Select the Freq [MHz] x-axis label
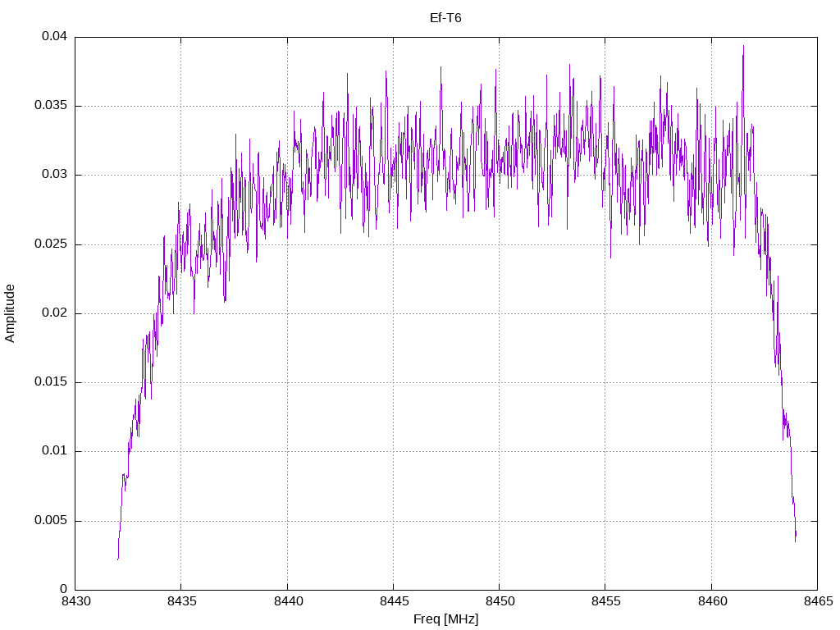The height and width of the screenshot is (630, 840). 445,619
